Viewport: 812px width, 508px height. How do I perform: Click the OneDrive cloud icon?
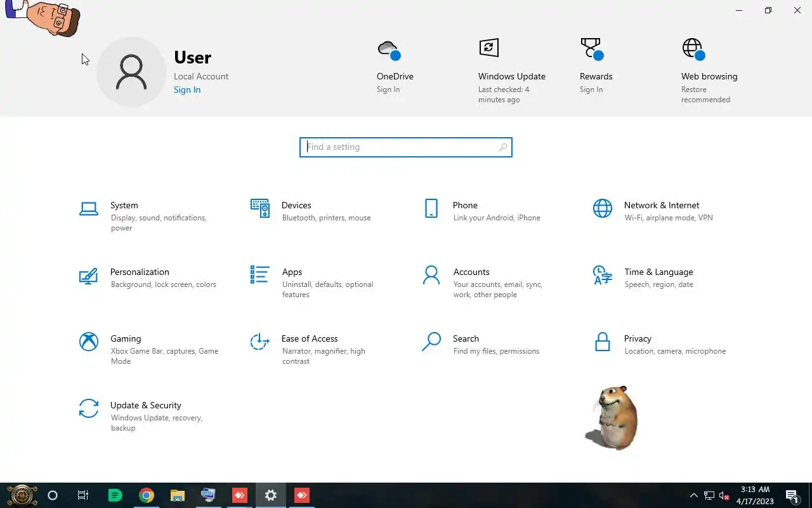point(388,50)
